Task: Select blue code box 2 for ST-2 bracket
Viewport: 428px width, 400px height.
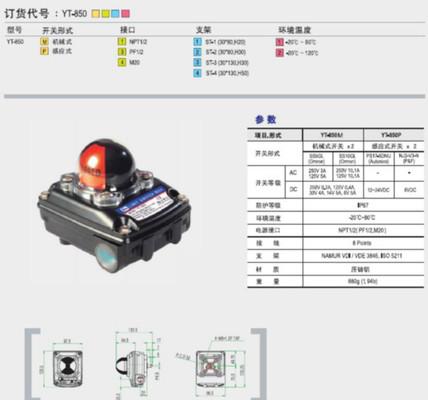Action: pyautogui.click(x=198, y=52)
